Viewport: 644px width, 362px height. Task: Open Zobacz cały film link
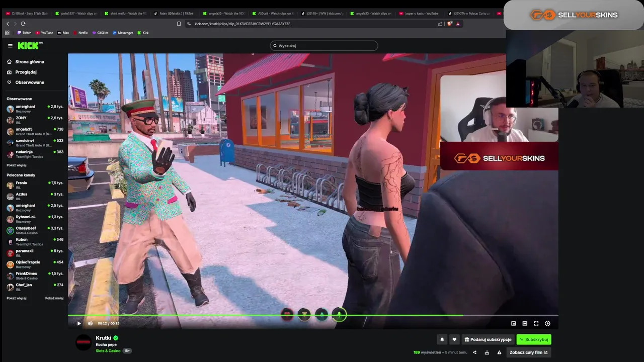click(x=528, y=352)
